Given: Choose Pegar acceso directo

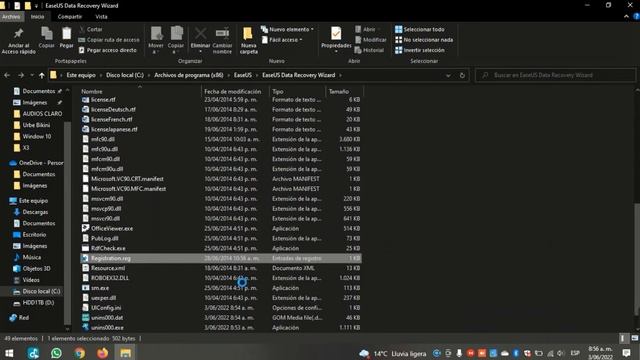Looking at the screenshot, I should tap(108, 50).
